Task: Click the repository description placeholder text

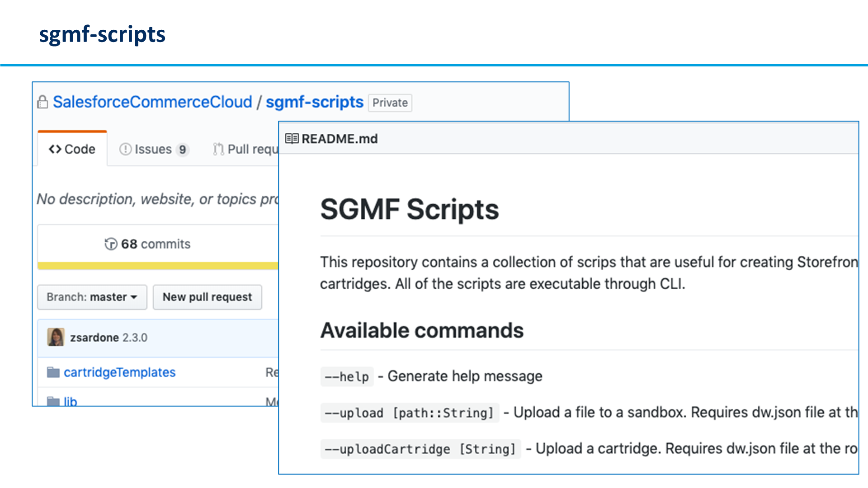Action: pos(158,199)
